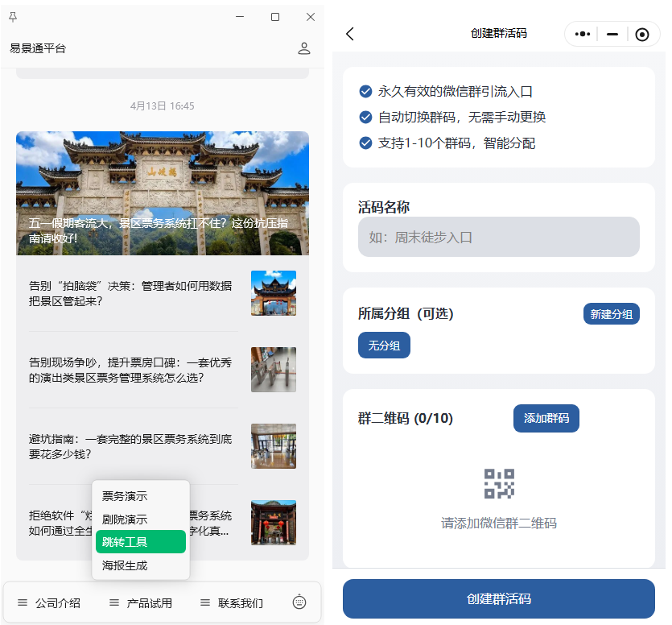This screenshot has width=672, height=625.
Task: Click checkmark beside 永久有效的微信群引流入口
Action: [364, 91]
